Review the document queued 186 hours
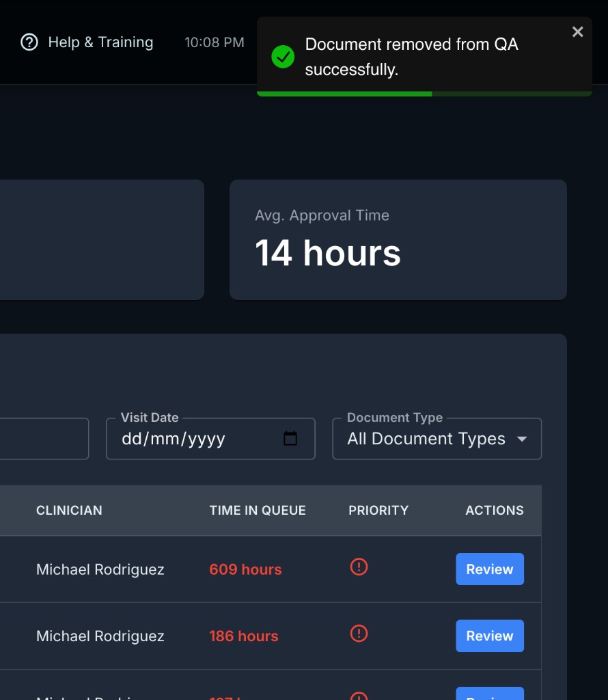Viewport: 608px width, 700px height. pyautogui.click(x=489, y=636)
